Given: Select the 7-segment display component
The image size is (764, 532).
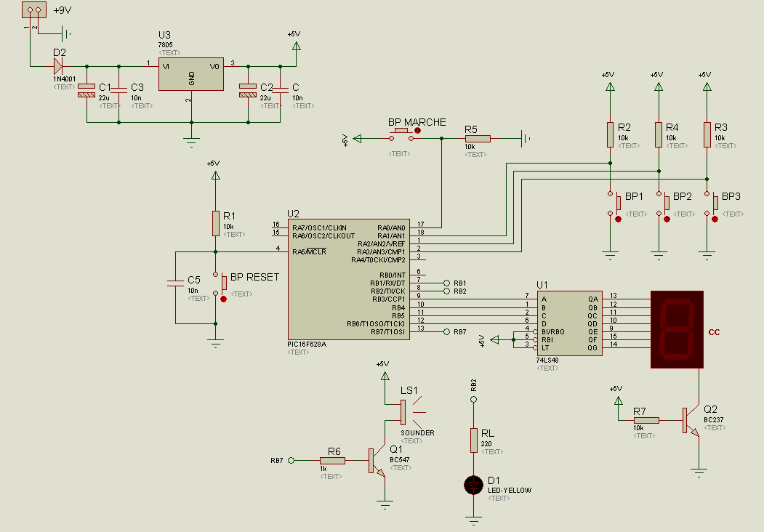Looking at the screenshot, I should coord(677,329).
